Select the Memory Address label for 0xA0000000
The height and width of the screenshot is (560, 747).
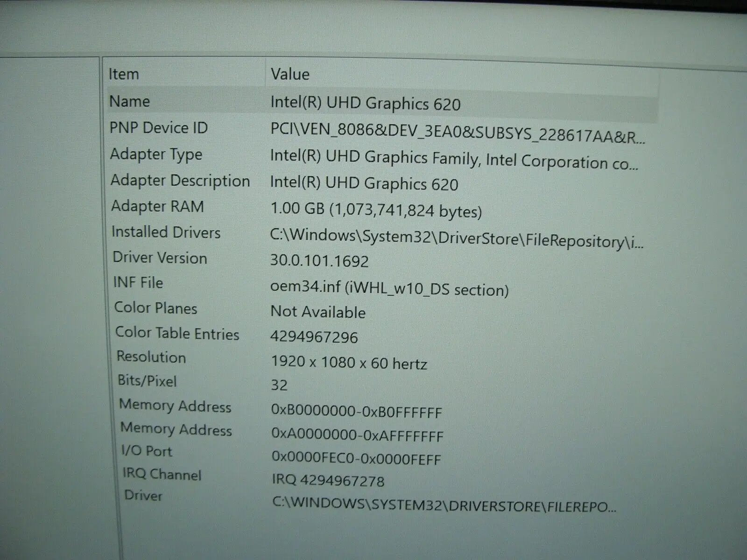coord(176,428)
